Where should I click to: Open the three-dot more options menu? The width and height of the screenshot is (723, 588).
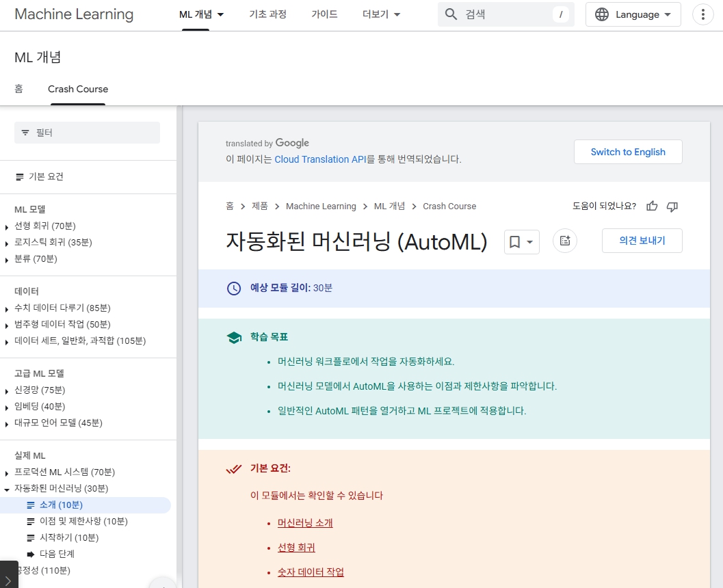pos(702,14)
